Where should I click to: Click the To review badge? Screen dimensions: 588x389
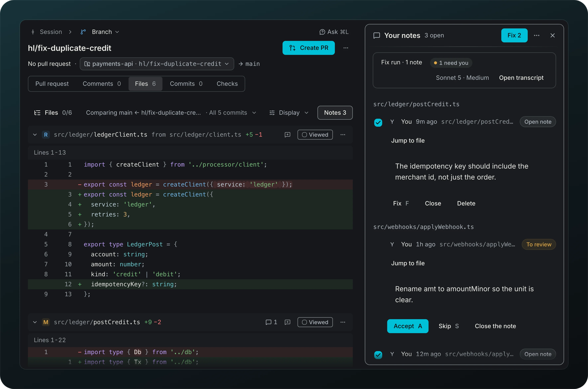pos(539,245)
